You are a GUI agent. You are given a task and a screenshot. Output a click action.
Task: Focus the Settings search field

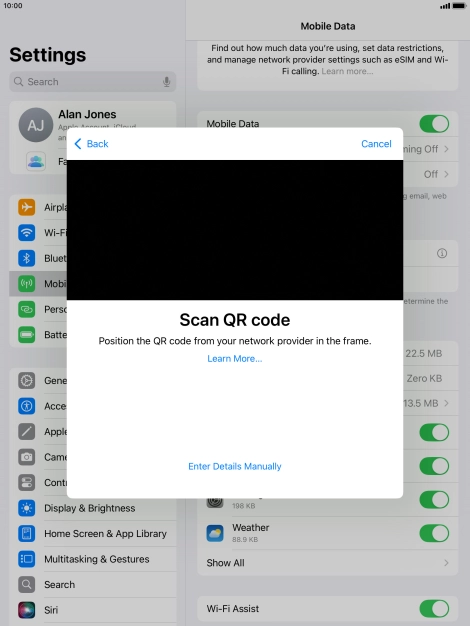pyautogui.click(x=93, y=82)
